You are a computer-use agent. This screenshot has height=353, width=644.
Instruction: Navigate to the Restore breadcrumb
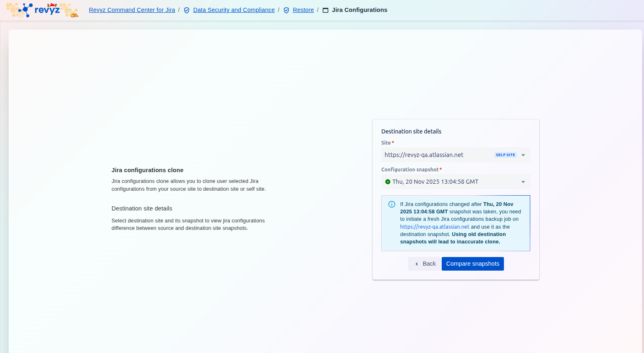pos(303,10)
